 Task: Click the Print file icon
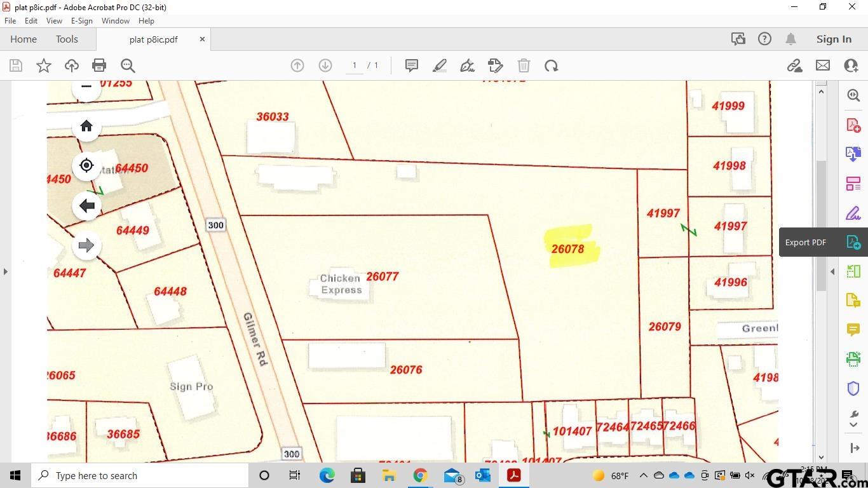click(x=98, y=65)
